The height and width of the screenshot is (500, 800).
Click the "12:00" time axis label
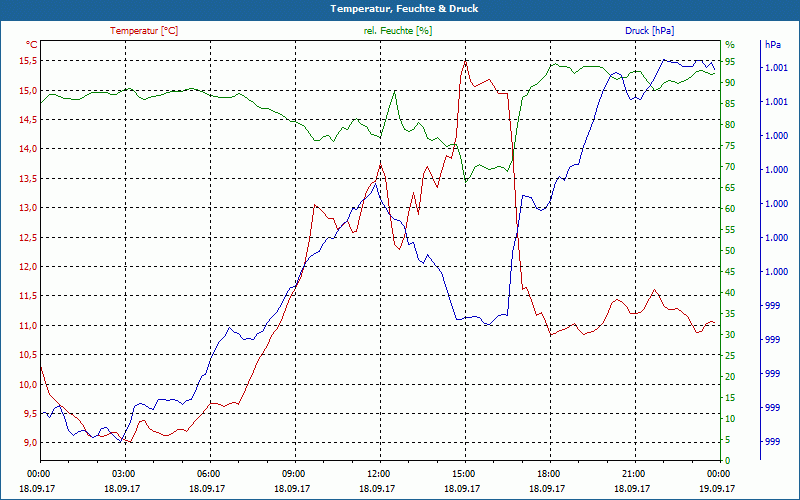tap(381, 473)
